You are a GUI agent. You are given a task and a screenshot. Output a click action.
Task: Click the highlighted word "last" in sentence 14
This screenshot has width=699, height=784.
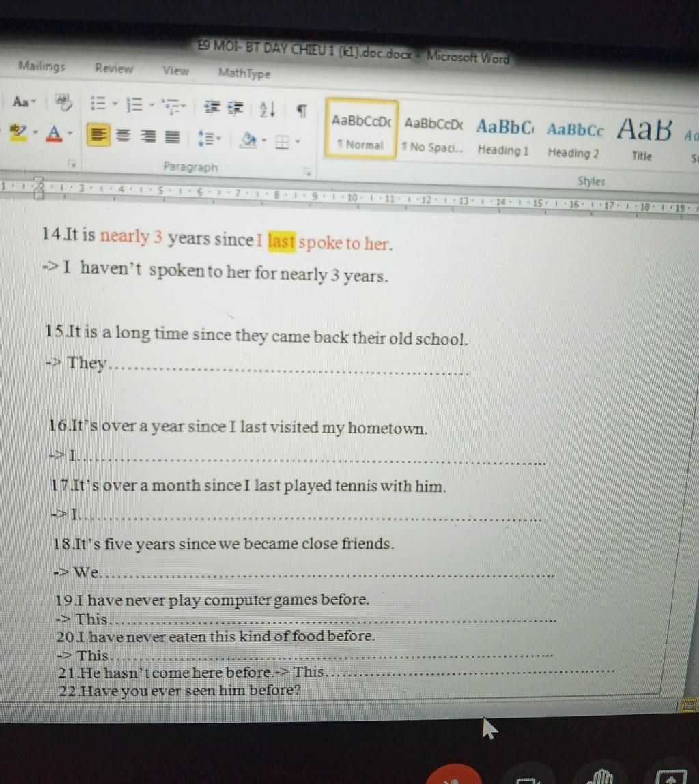[x=282, y=242]
